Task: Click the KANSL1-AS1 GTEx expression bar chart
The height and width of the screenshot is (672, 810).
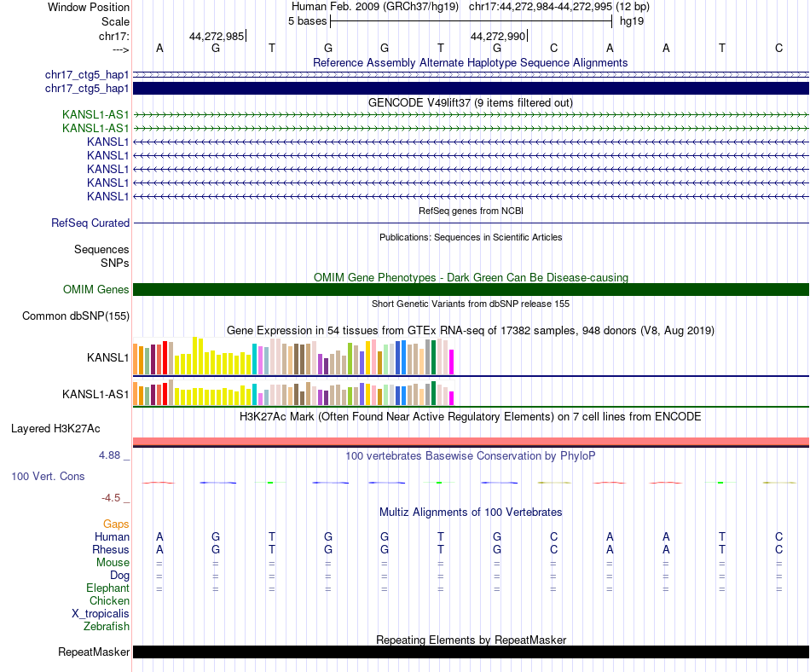Action: tap(293, 393)
